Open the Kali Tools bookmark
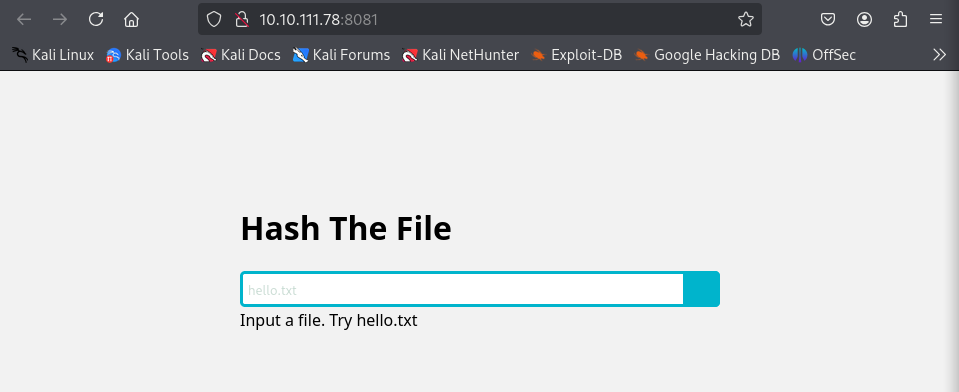This screenshot has height=392, width=959. pyautogui.click(x=147, y=55)
